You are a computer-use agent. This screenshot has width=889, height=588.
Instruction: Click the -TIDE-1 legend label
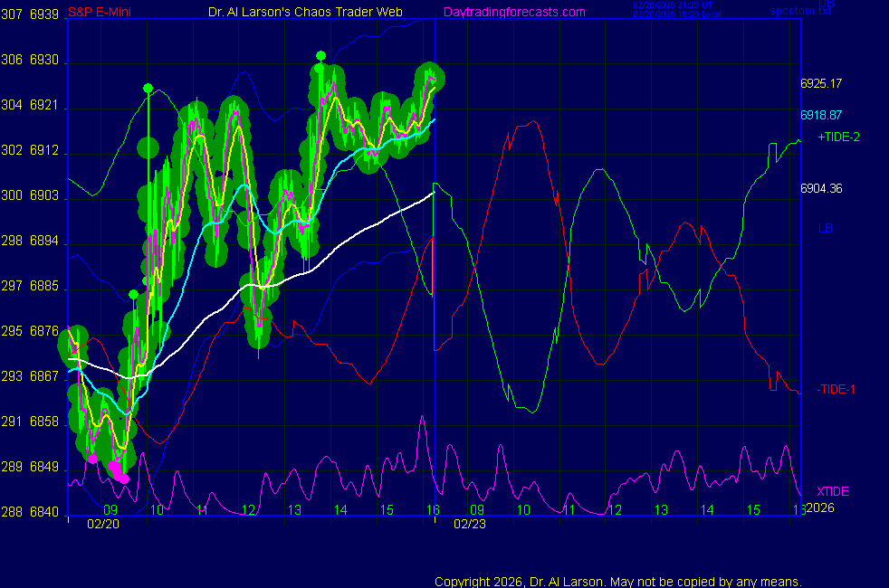click(x=836, y=389)
